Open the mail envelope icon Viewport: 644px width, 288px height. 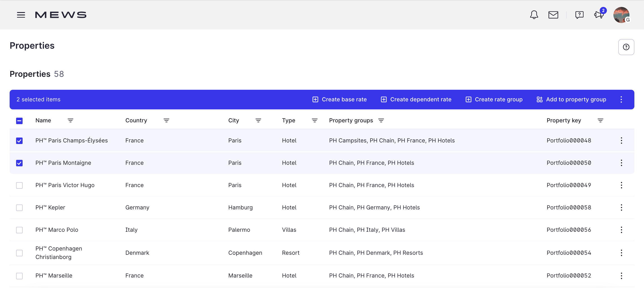pos(553,15)
